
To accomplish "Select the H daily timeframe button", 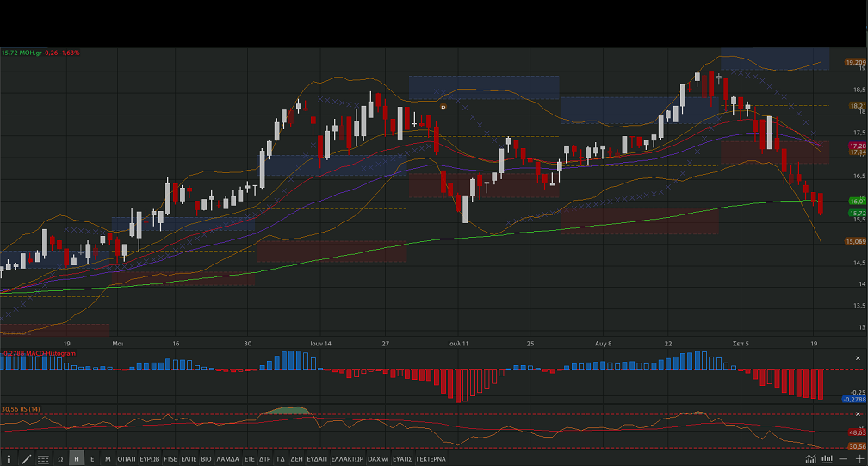I will pos(77,459).
